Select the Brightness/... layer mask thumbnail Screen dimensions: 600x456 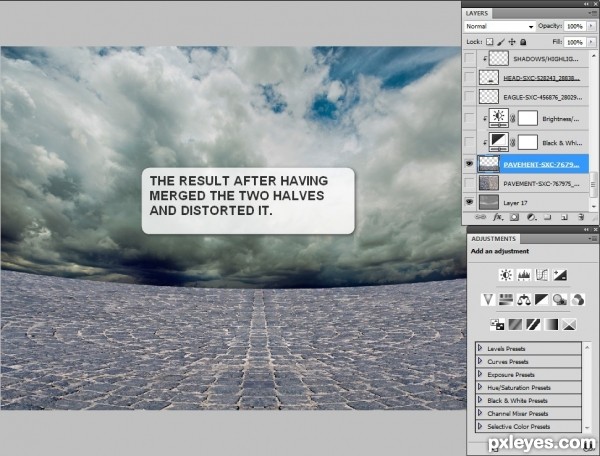coord(528,118)
